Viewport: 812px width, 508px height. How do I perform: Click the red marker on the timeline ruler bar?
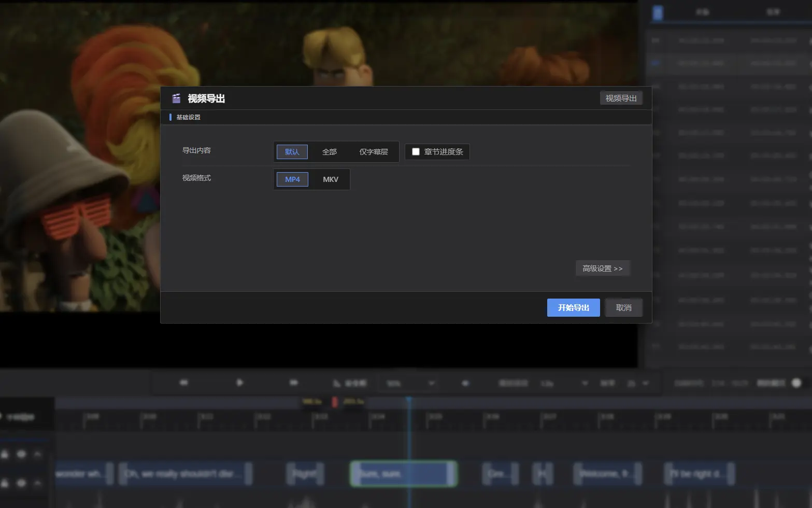[335, 402]
